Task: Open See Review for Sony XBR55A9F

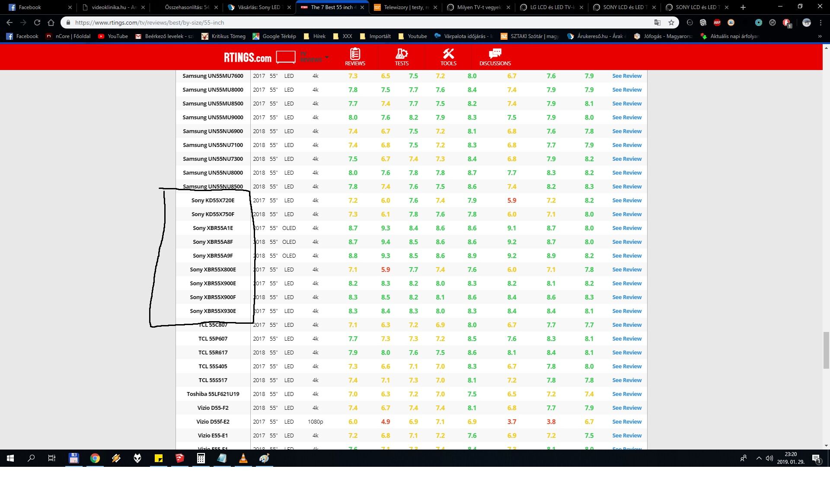Action: 627,255
